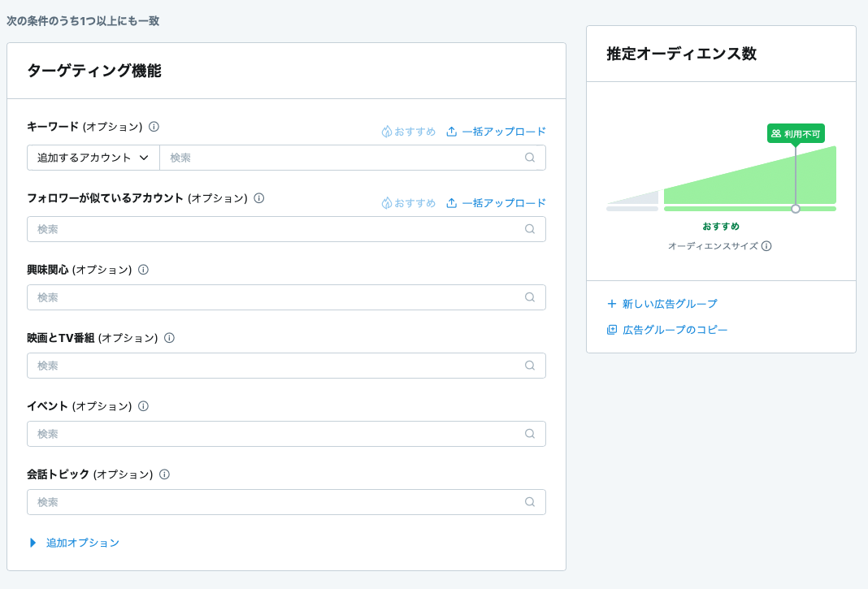Create 新しい広告グループ
Image resolution: width=868 pixels, height=589 pixels.
tap(662, 303)
